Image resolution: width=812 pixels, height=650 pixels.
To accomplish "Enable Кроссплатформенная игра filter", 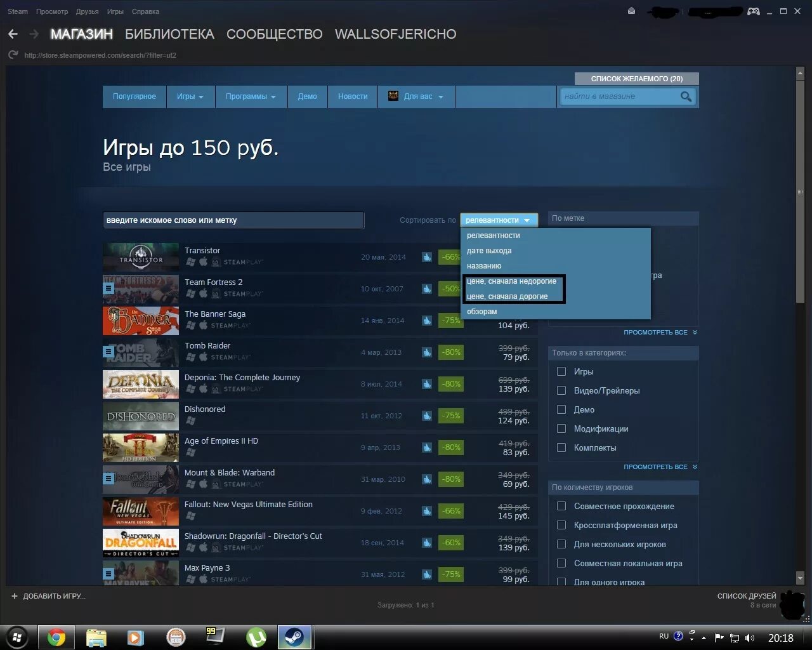I will [561, 525].
